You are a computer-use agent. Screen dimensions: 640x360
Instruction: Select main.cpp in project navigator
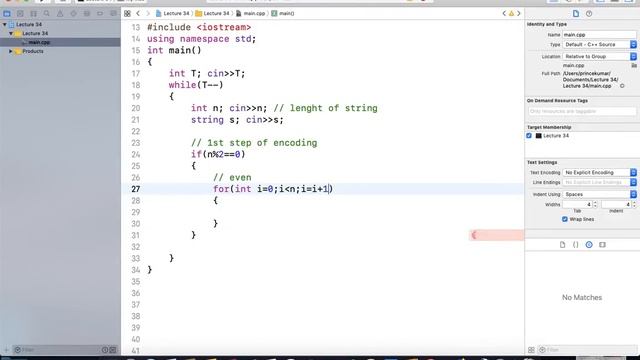coord(60,42)
